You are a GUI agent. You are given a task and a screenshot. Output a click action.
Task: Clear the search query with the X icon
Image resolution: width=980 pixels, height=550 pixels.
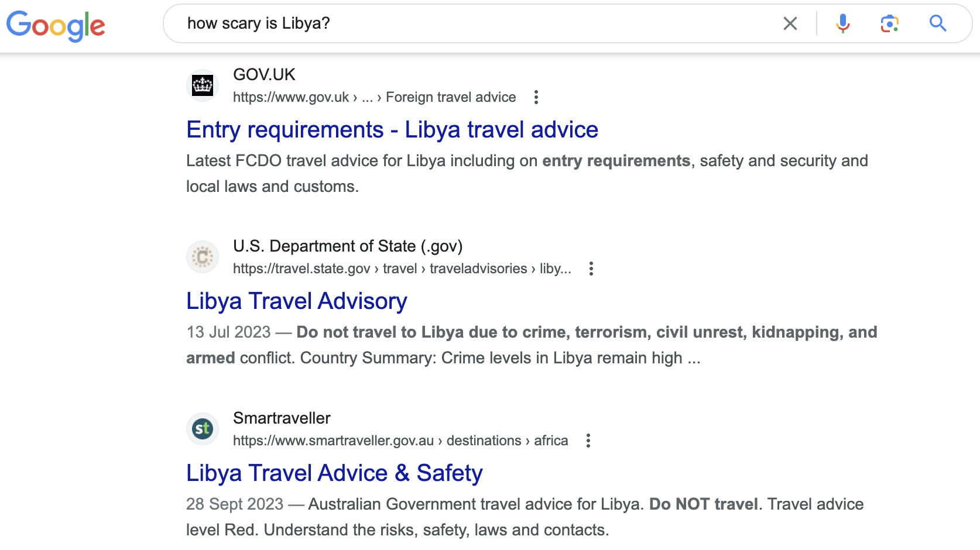(x=790, y=23)
